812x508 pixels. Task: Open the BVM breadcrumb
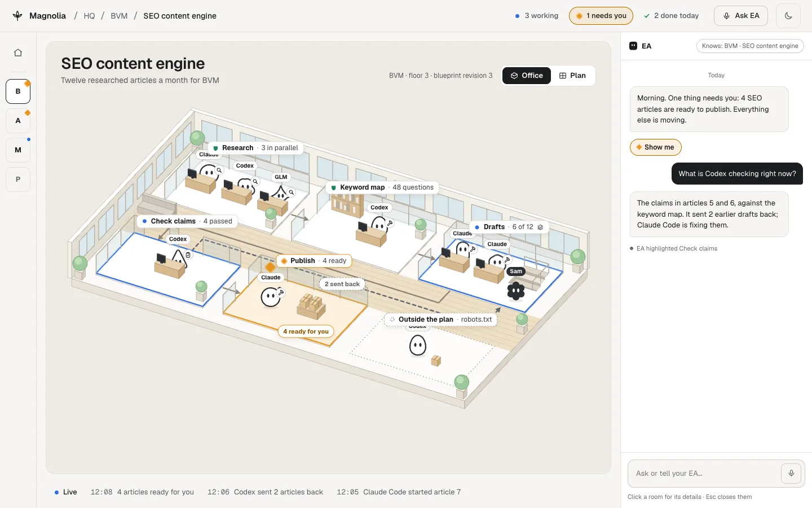point(119,16)
